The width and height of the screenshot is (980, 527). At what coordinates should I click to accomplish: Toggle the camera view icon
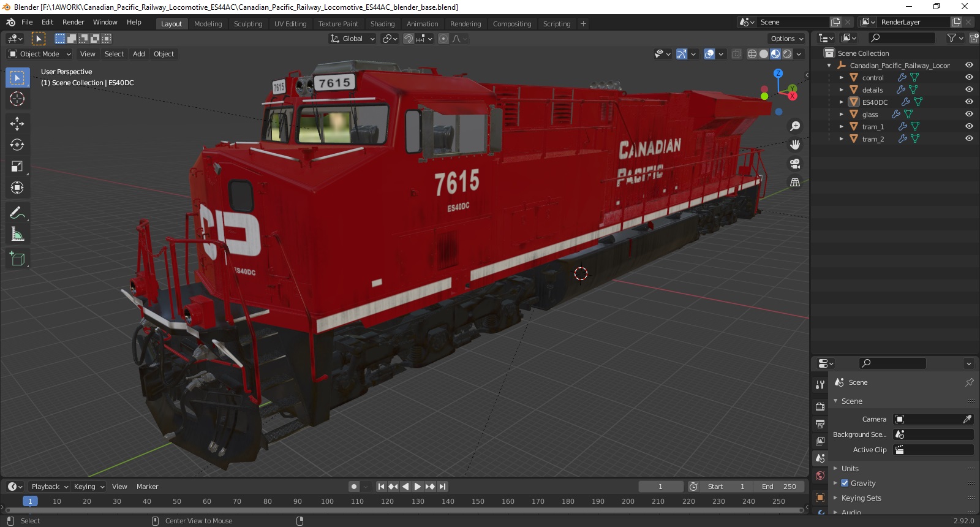(x=795, y=164)
